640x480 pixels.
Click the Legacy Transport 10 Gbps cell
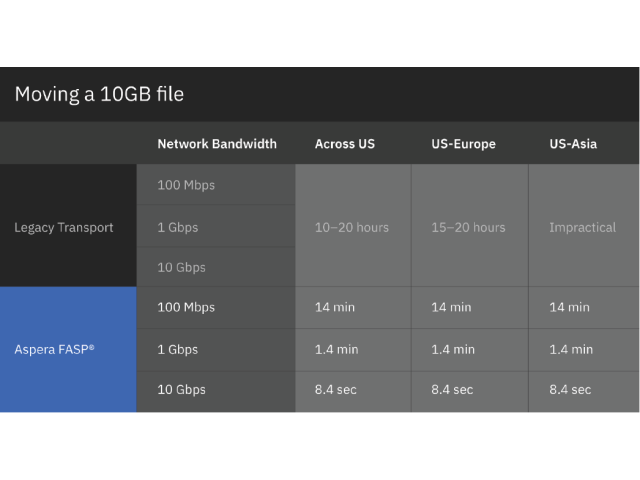point(181,267)
